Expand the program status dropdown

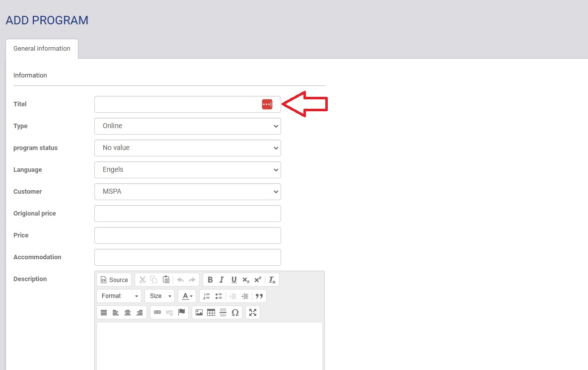click(187, 148)
